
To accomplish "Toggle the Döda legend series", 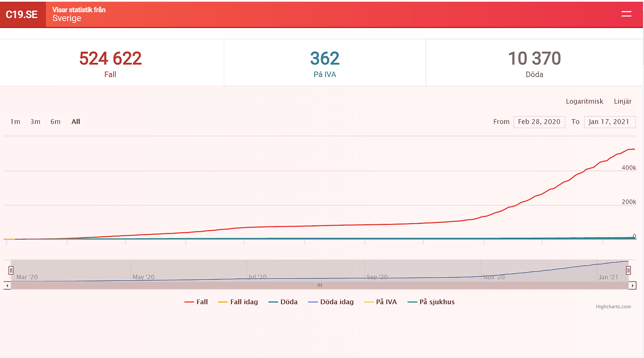I will click(283, 302).
